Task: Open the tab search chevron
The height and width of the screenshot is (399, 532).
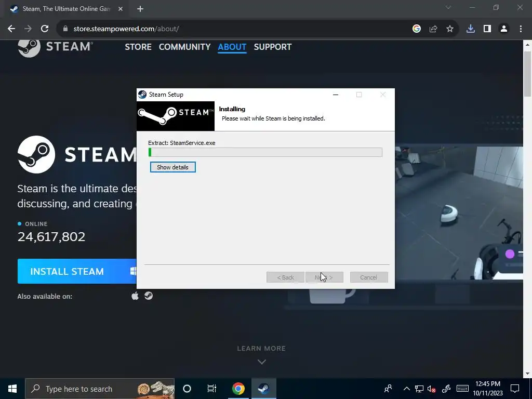Action: [448, 7]
